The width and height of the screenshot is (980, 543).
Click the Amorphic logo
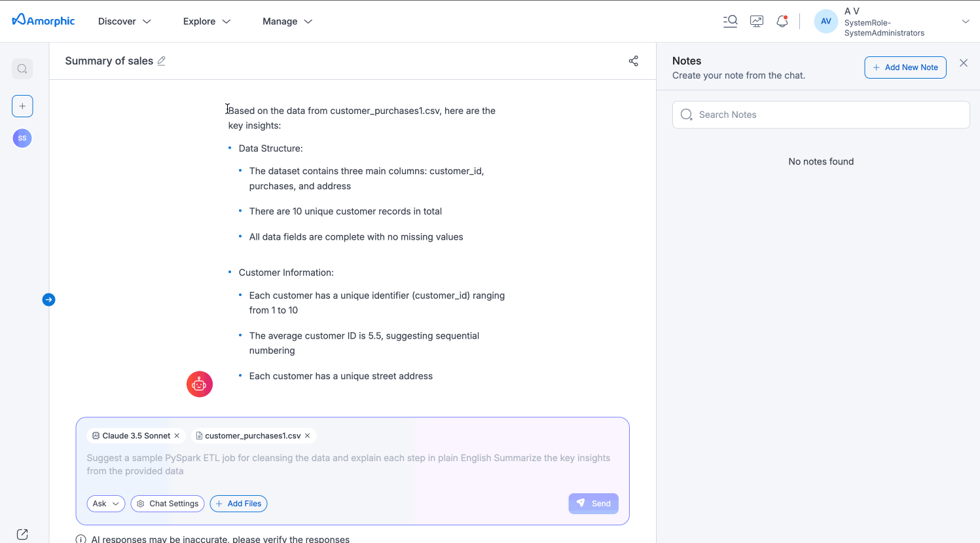(43, 20)
